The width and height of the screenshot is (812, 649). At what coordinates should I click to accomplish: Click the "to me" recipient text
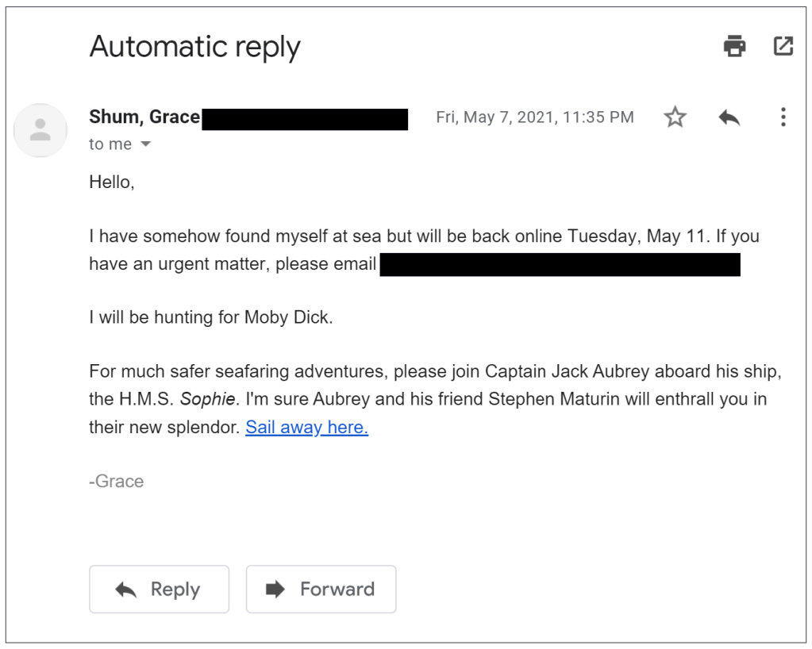110,144
